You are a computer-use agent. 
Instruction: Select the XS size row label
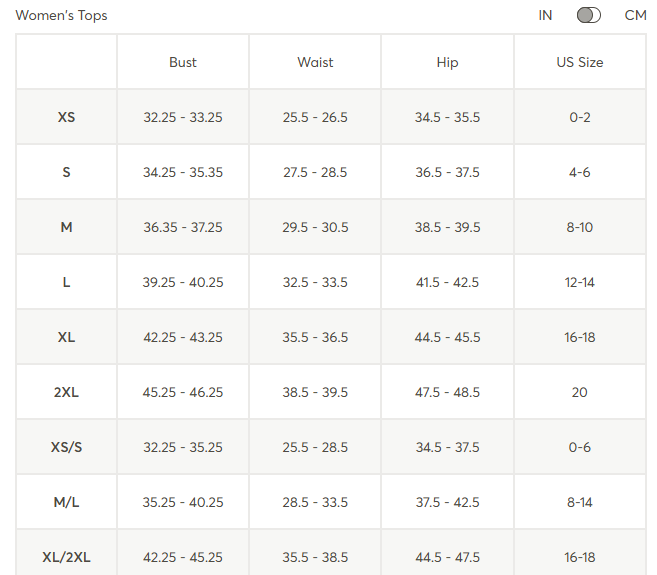tap(66, 117)
